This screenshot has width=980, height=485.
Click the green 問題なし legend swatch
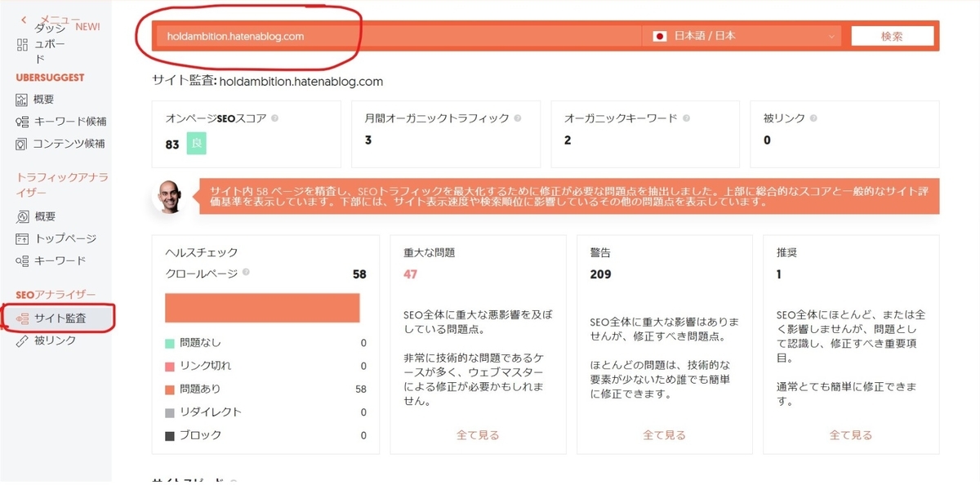point(170,343)
